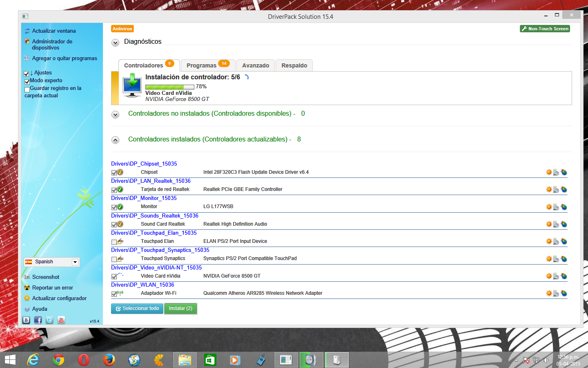Toggle the Tarjeta de red Realtek checkbox

(114, 190)
